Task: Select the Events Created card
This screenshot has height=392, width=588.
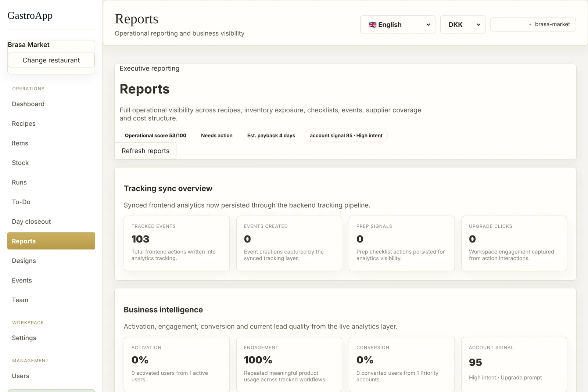Action: point(289,243)
